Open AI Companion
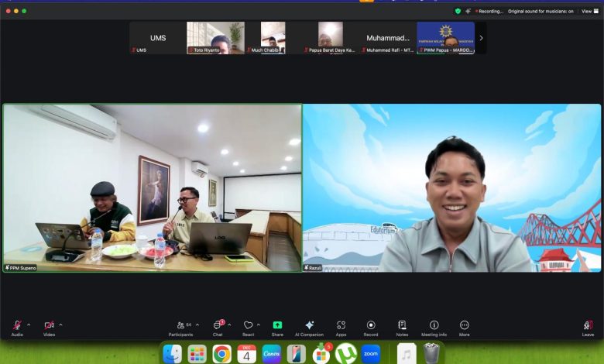Image resolution: width=604 pixels, height=364 pixels. tap(309, 325)
